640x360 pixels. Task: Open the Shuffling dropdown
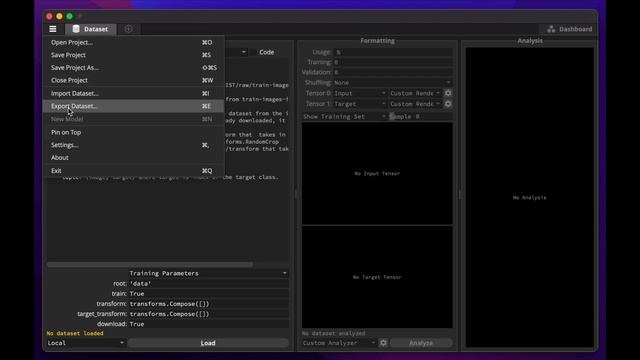click(393, 82)
